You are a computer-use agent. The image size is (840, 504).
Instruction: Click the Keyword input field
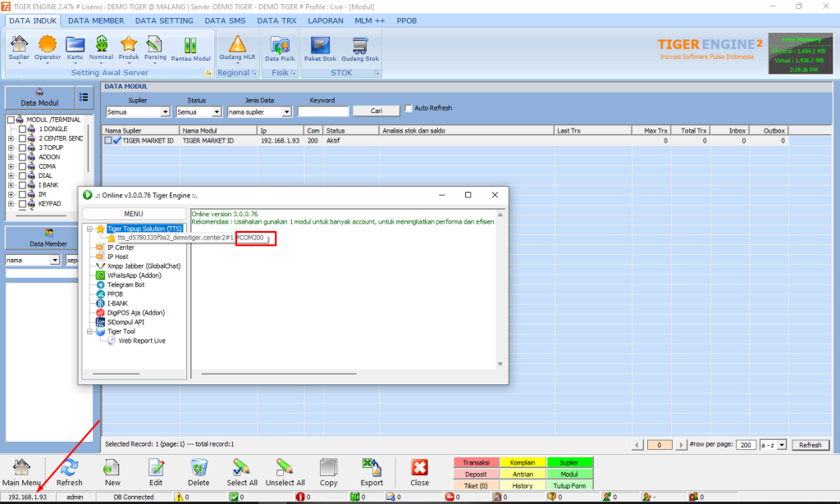323,111
